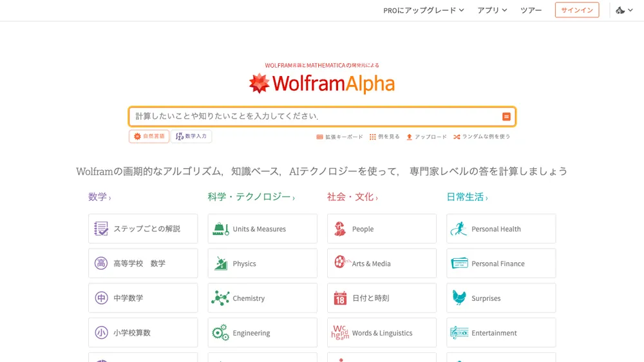The width and height of the screenshot is (644, 362).
Task: Open the language and settings dropdown
Action: coord(624,10)
